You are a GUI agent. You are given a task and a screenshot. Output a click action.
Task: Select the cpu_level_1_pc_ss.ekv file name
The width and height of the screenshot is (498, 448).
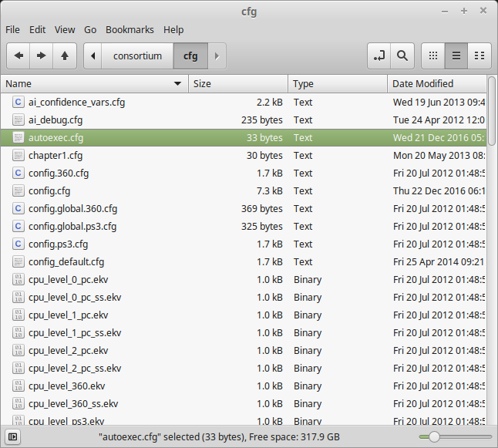pyautogui.click(x=75, y=333)
